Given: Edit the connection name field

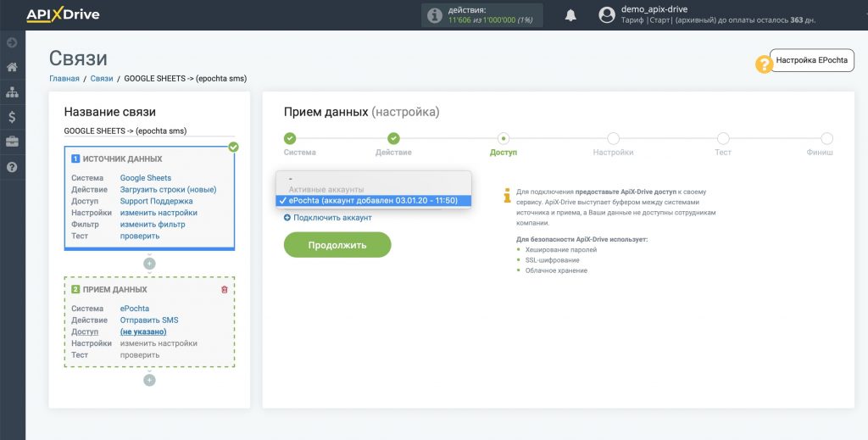Looking at the screenshot, I should [149, 131].
